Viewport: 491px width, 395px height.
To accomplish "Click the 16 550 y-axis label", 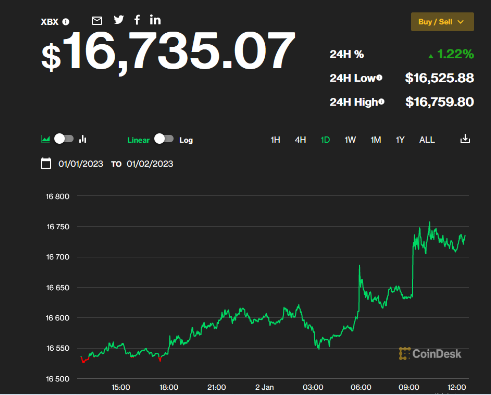I will [x=58, y=348].
